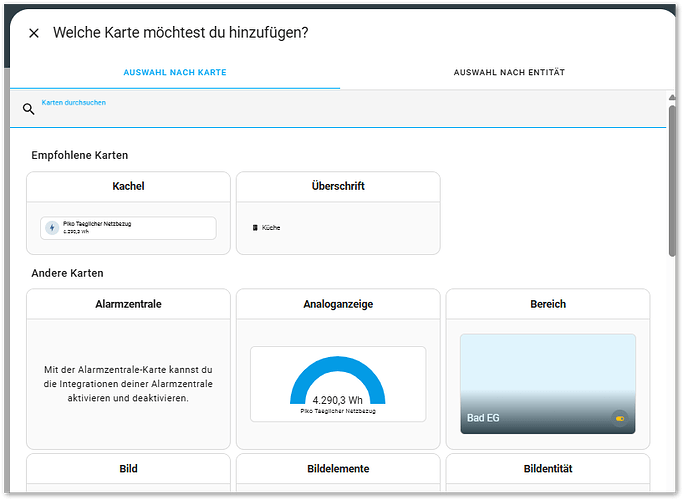Click the blue gauge arc preview

click(338, 378)
